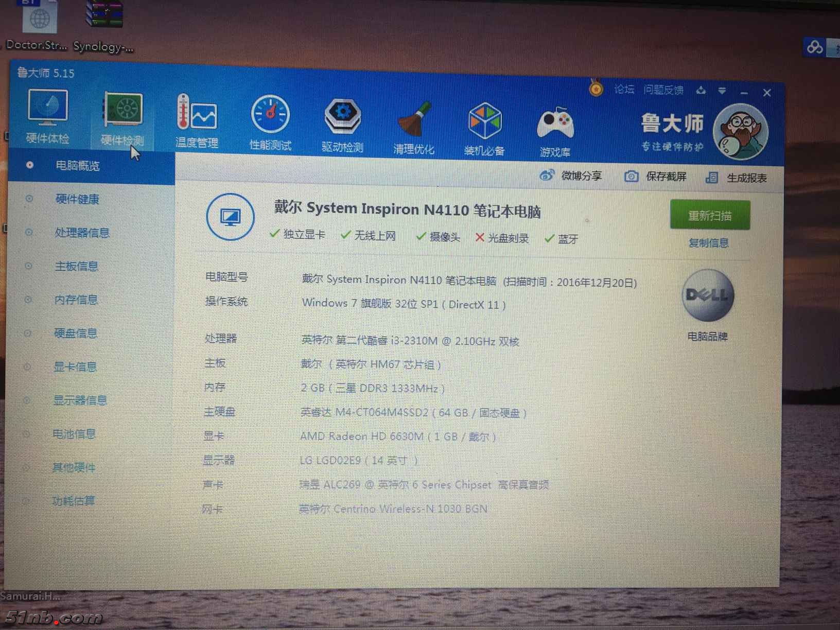Screen dimensions: 840x630
Task: Click the Samurai.H... desktop item label
Action: point(30,596)
